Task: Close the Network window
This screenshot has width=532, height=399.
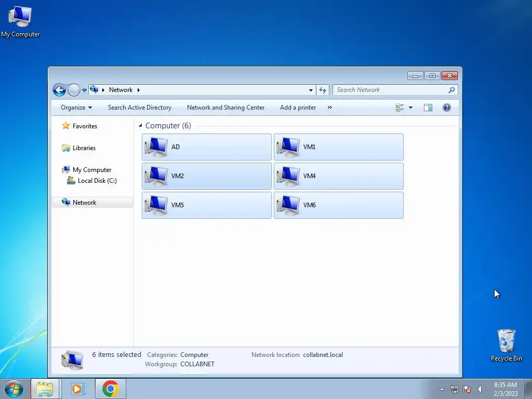Action: point(449,76)
